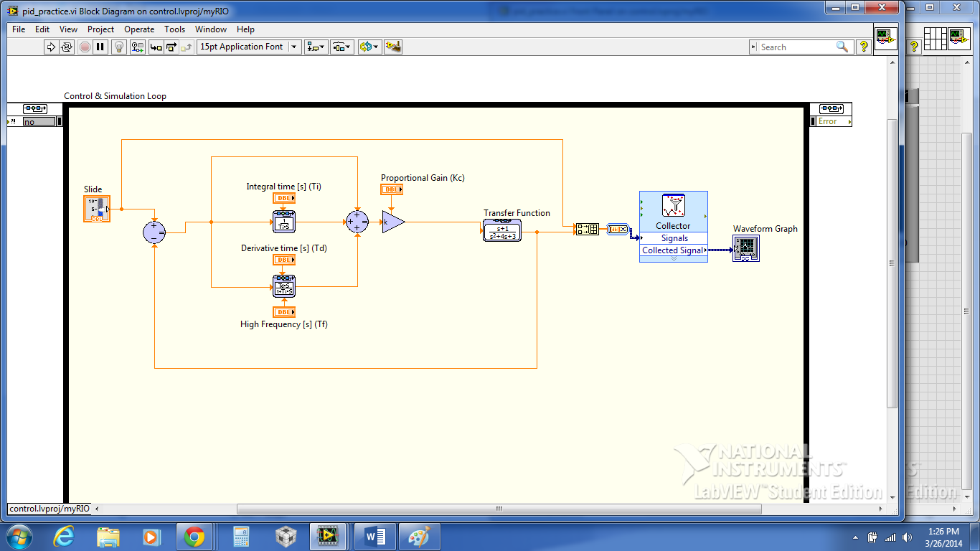This screenshot has width=980, height=551.
Task: Select Derivative time DBL control terminal
Action: [x=284, y=260]
